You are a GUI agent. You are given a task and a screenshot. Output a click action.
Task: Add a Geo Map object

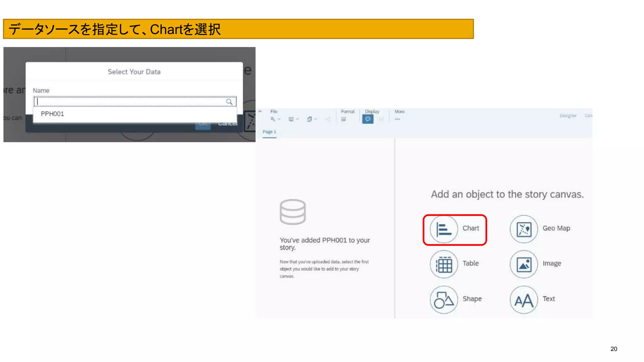(x=524, y=229)
